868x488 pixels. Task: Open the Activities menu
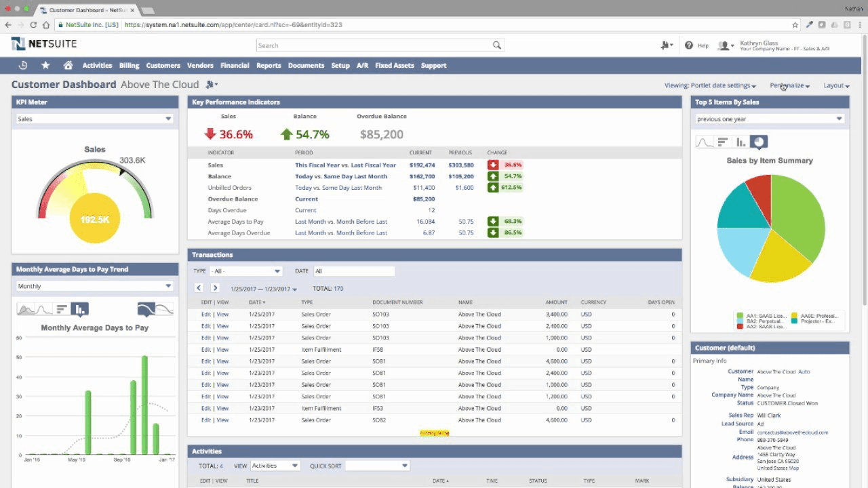(97, 66)
